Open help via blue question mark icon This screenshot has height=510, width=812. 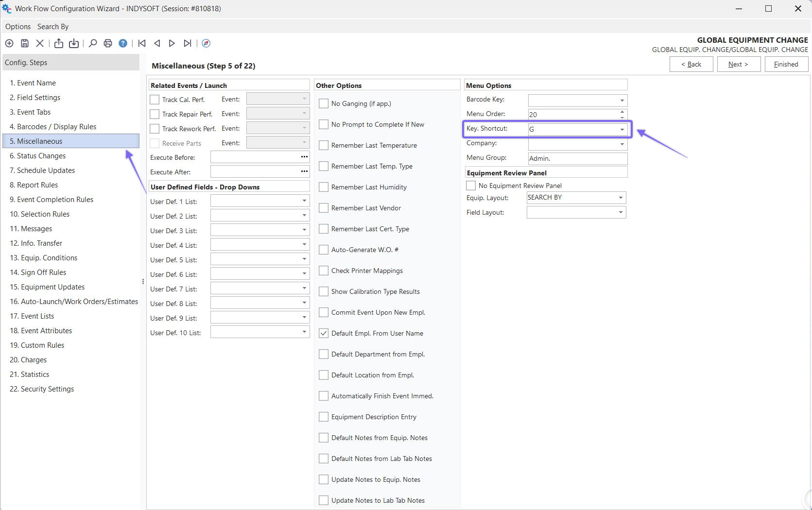[x=123, y=43]
